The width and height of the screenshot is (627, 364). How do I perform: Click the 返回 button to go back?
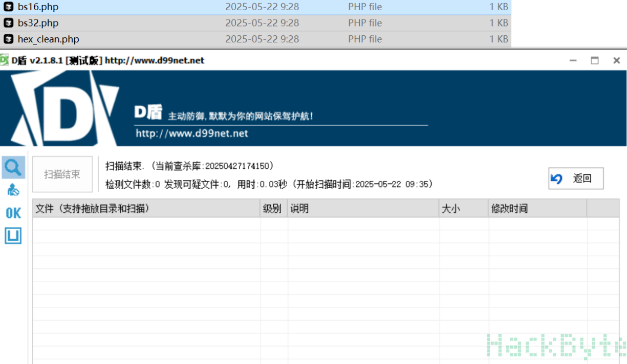point(576,178)
